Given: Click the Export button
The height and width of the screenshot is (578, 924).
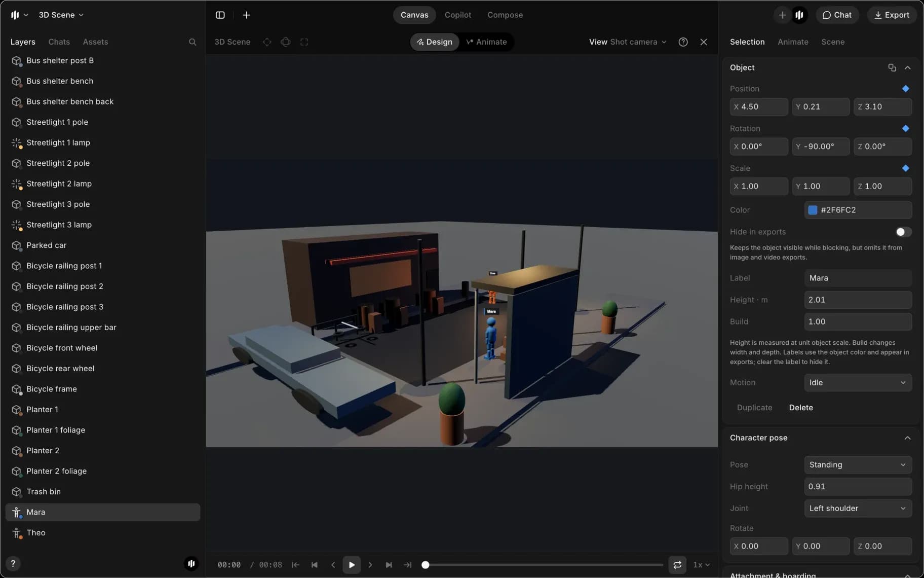Looking at the screenshot, I should (892, 15).
